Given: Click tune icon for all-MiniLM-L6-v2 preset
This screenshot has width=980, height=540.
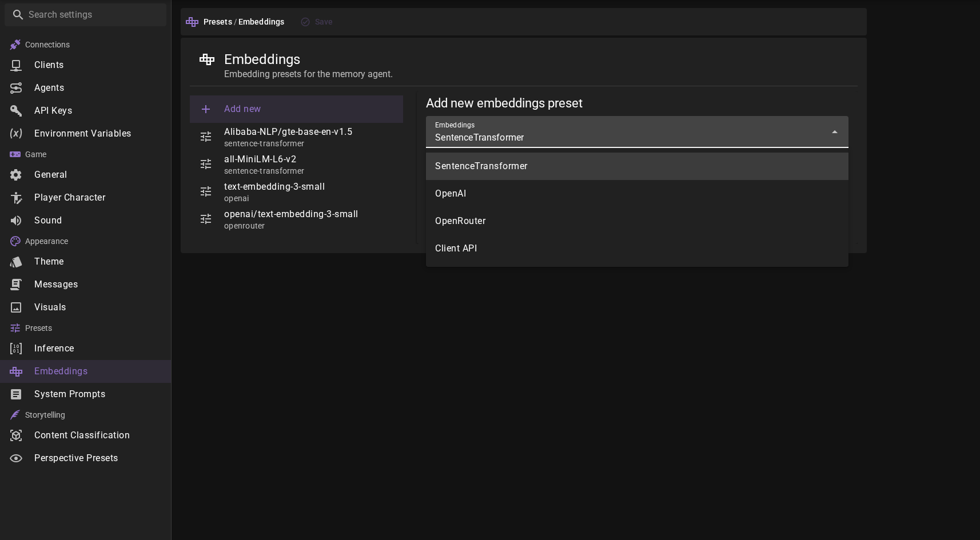Looking at the screenshot, I should click(x=206, y=164).
